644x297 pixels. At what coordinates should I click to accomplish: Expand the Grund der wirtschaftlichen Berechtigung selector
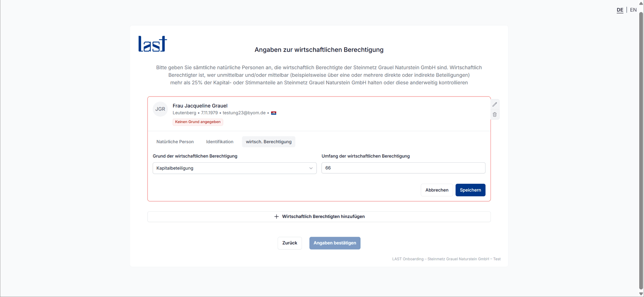234,168
